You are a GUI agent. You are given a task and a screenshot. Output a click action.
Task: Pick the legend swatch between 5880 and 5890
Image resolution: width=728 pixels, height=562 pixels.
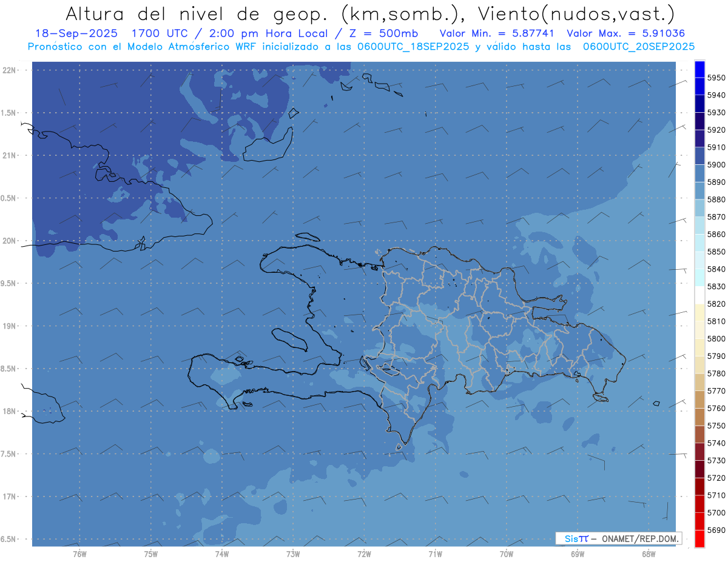tap(699, 191)
